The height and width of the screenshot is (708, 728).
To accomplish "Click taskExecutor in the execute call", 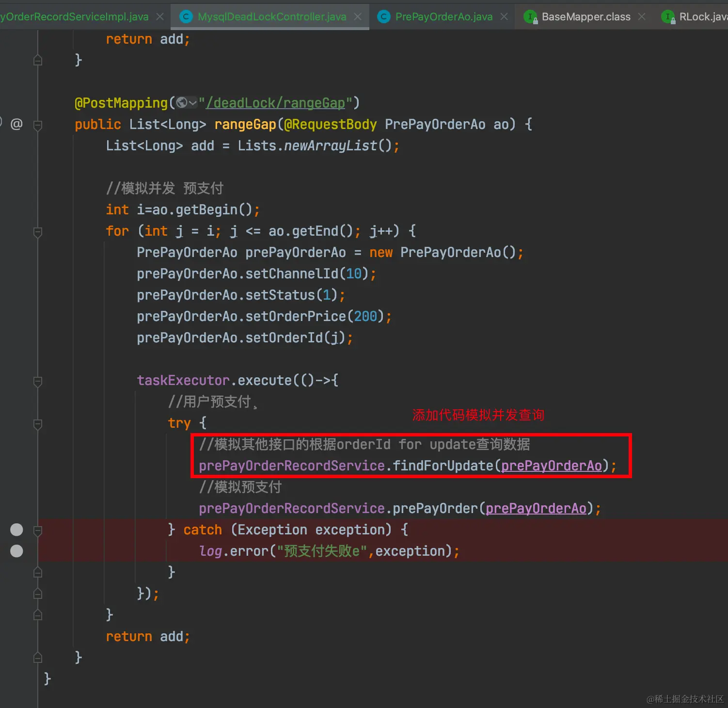I will [x=183, y=380].
